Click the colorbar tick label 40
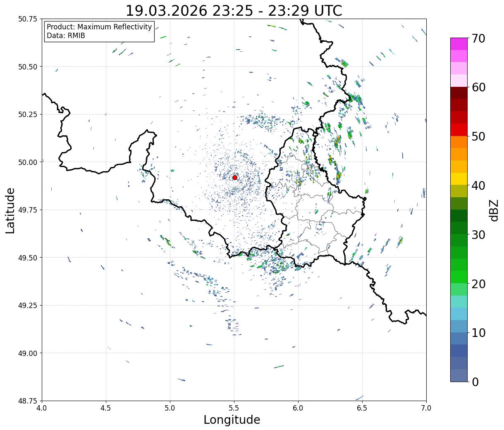The image size is (504, 430). (478, 186)
